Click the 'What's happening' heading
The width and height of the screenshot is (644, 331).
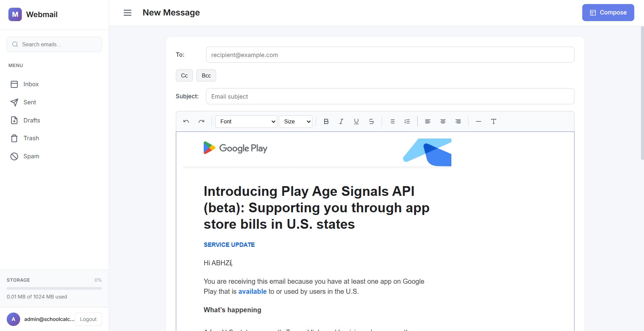coord(232,310)
